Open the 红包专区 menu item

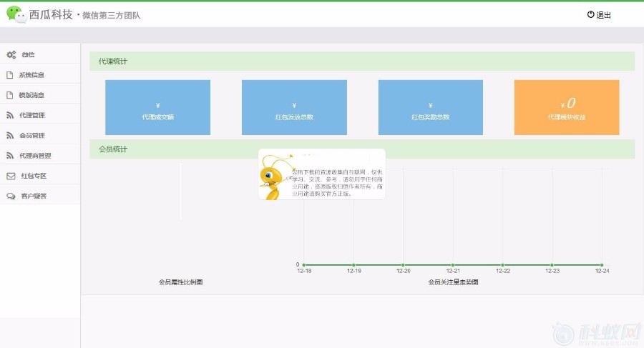tap(40, 175)
